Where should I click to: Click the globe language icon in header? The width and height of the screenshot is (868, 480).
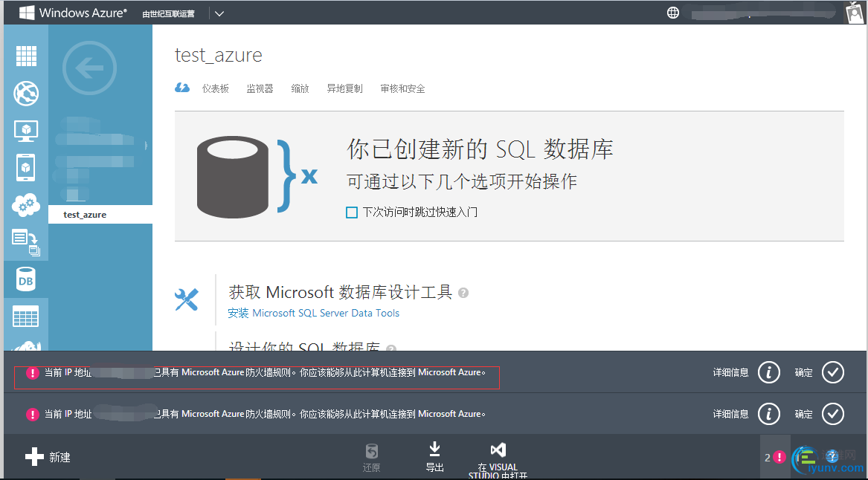pos(673,13)
